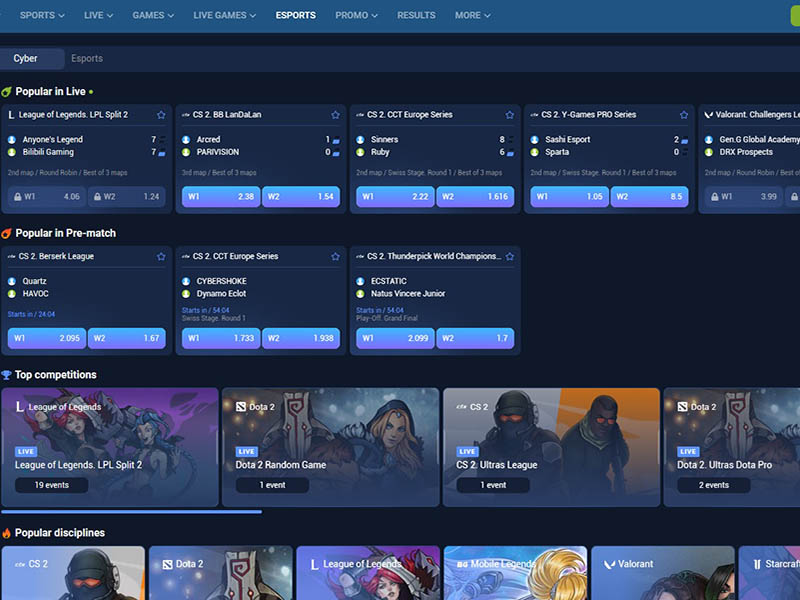This screenshot has width=800, height=600.
Task: Open the Sashi Esport team name
Action: pos(567,139)
